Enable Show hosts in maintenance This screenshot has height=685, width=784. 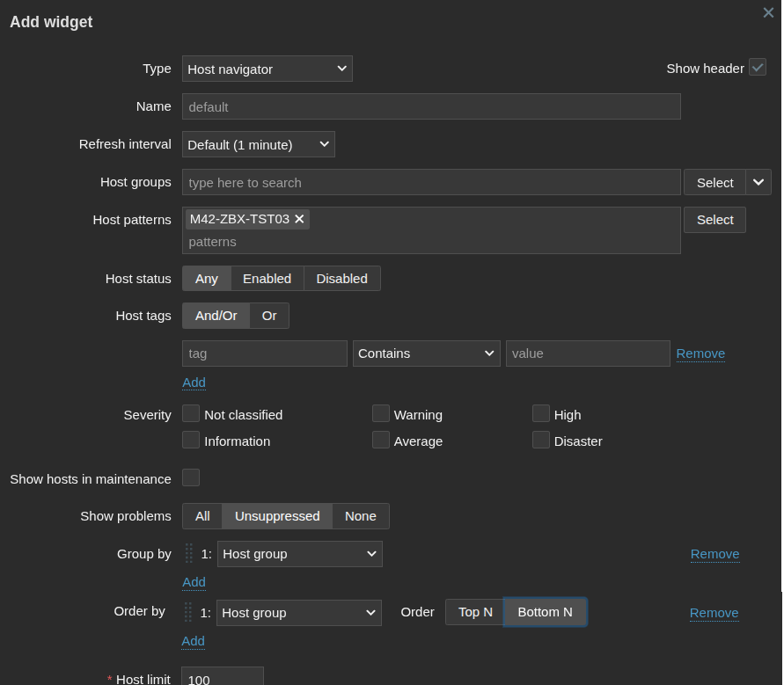[x=191, y=478]
